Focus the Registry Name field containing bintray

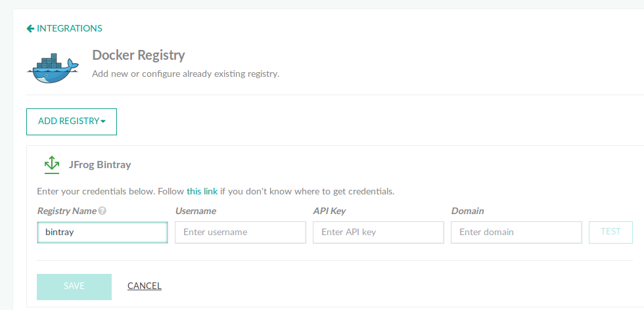pos(103,232)
